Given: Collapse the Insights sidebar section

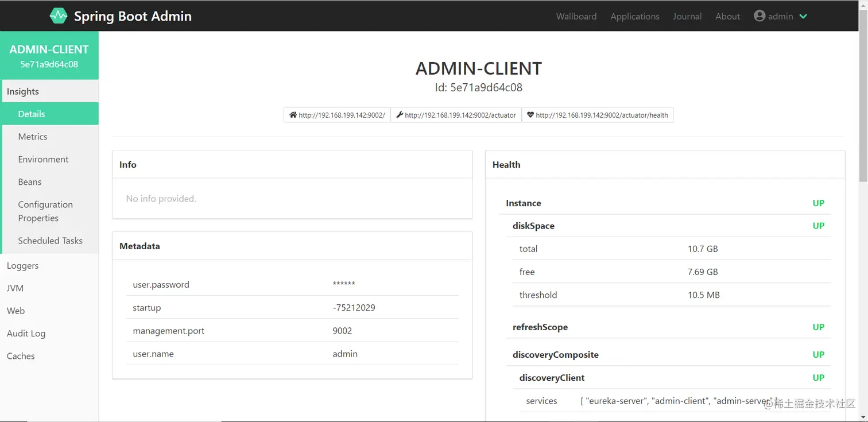Looking at the screenshot, I should [49, 91].
